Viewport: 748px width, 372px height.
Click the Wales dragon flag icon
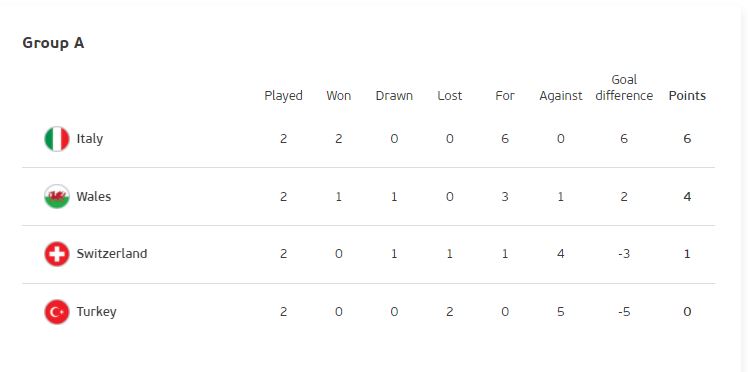point(57,196)
